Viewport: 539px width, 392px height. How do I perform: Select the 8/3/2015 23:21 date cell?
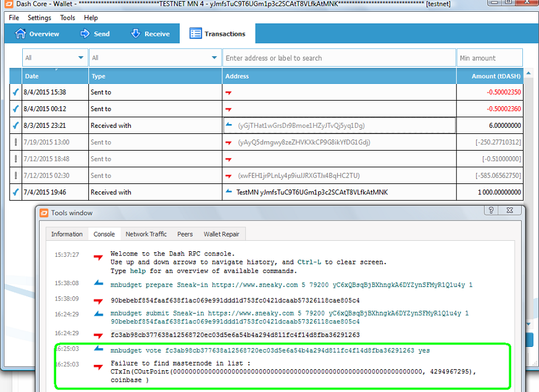pos(55,125)
